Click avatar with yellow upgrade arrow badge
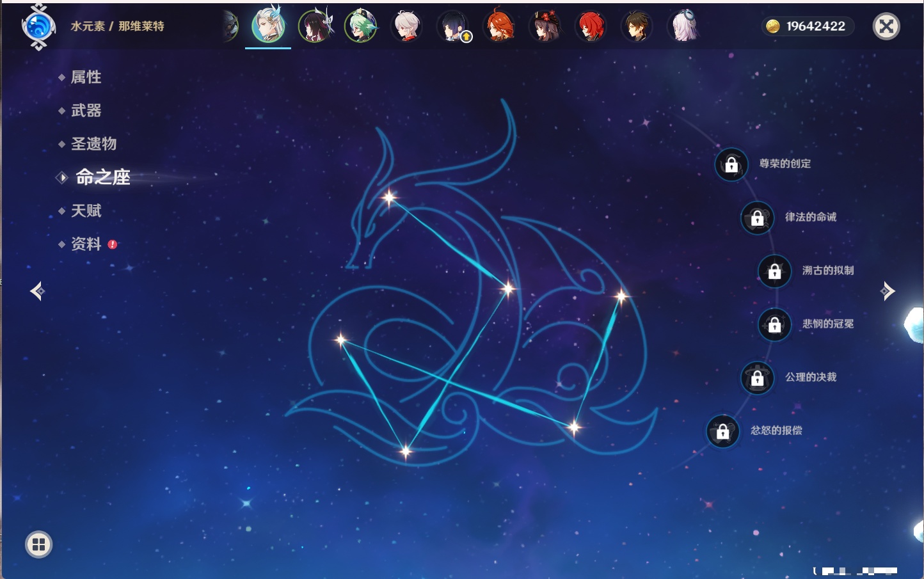Image resolution: width=924 pixels, height=579 pixels. tap(453, 28)
